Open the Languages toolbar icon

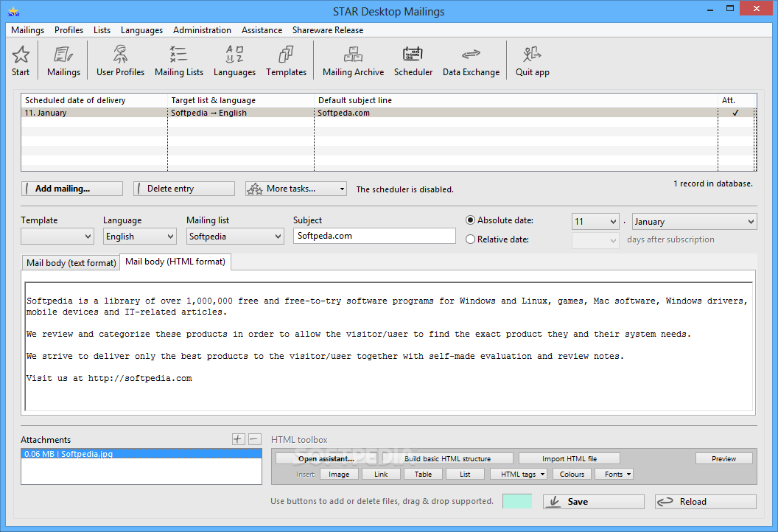pos(234,55)
